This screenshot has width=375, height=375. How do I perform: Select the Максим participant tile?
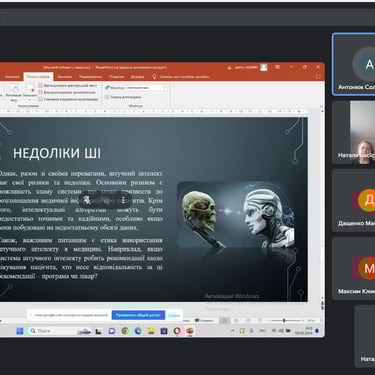coord(354,268)
